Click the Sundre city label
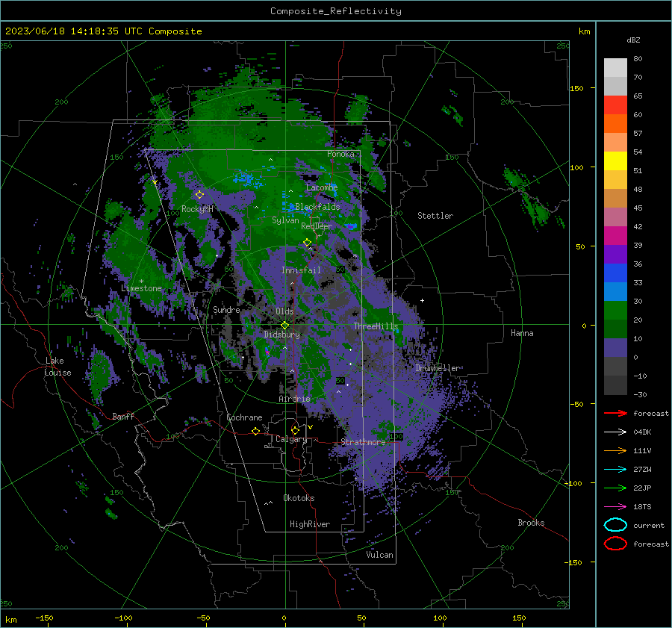 226,309
